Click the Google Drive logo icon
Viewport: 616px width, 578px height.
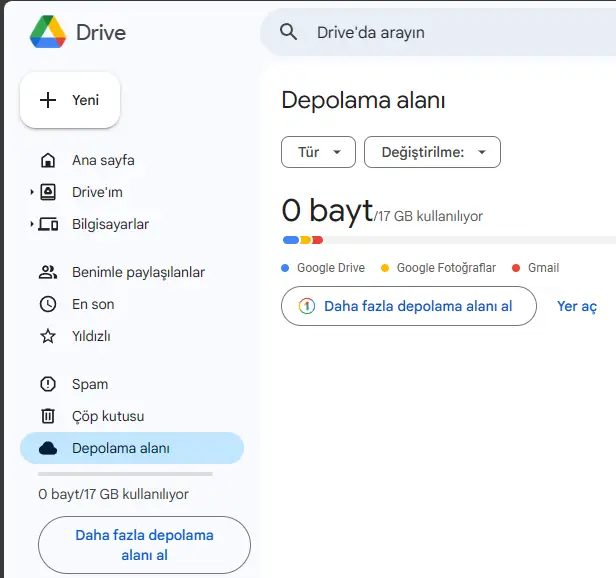click(48, 32)
